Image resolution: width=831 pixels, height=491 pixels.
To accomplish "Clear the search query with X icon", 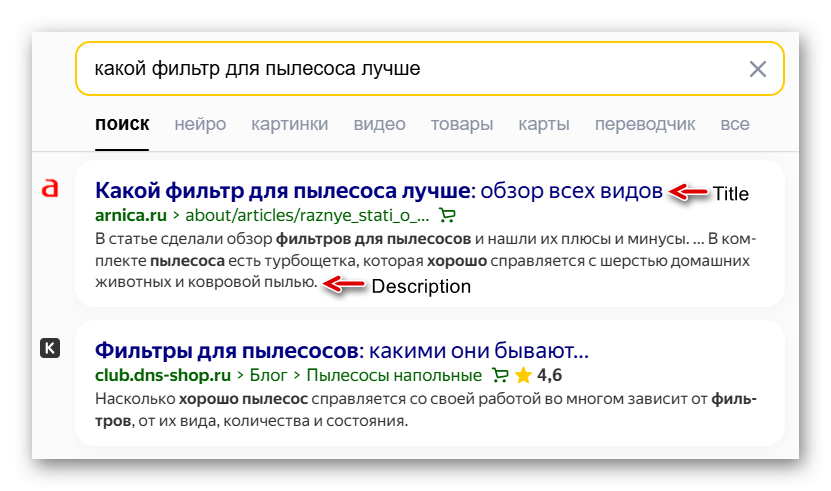I will [758, 68].
